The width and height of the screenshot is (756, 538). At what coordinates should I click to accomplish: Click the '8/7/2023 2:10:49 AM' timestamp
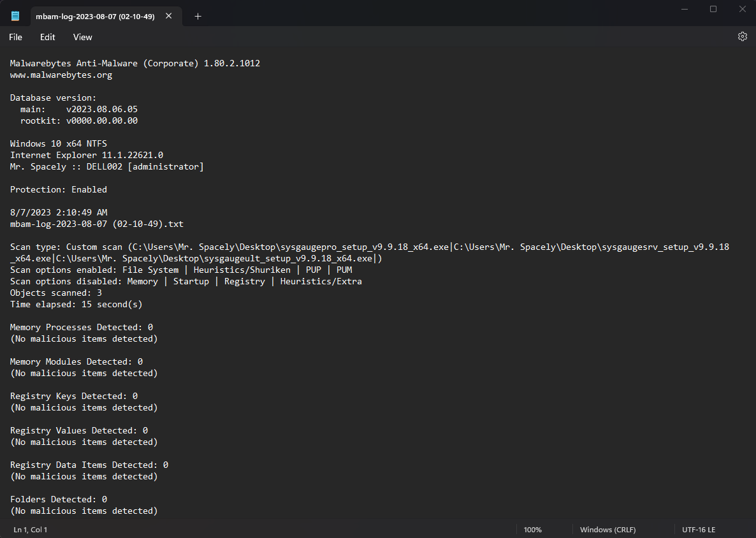coord(59,212)
